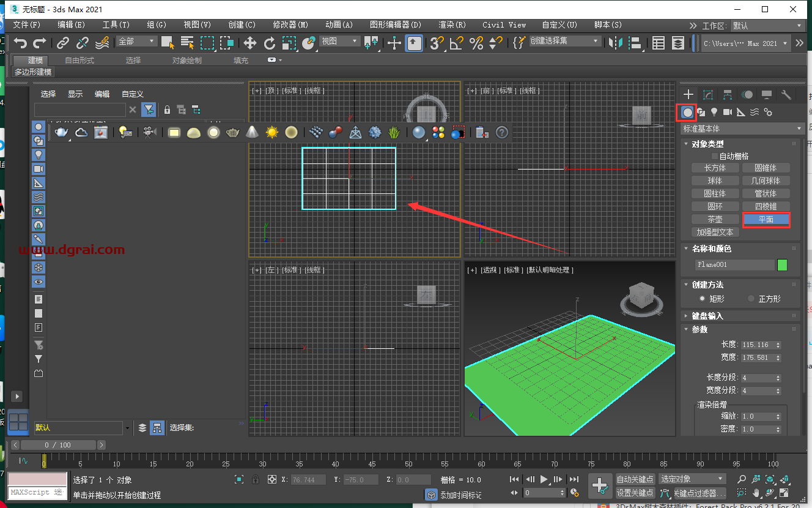Select the 选择并旋转 rotate tool
This screenshot has width=812, height=508.
(x=271, y=43)
